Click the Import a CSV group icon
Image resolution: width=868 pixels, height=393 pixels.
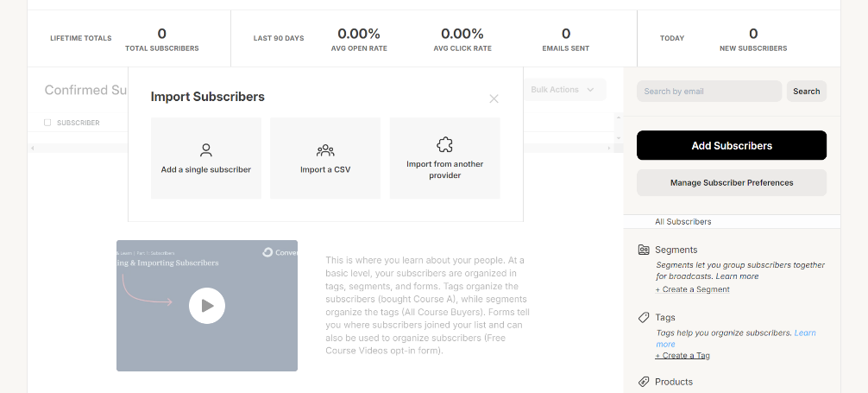(325, 149)
